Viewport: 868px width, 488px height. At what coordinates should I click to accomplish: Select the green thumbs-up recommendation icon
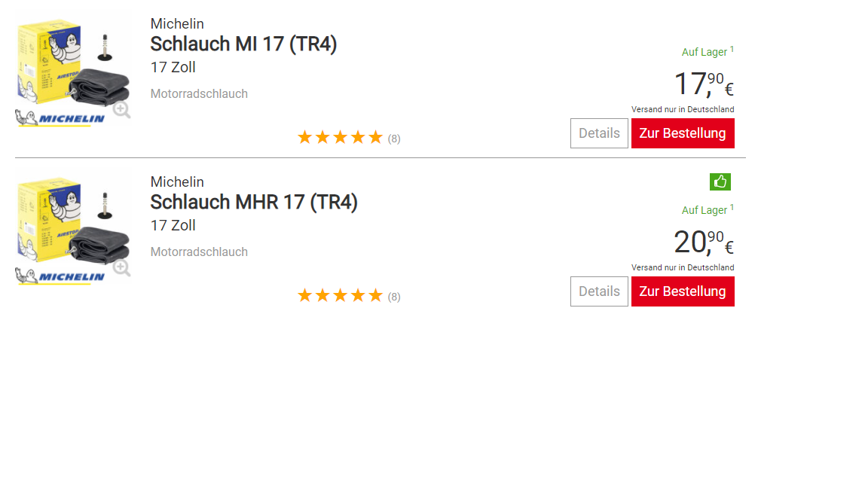[x=720, y=181]
